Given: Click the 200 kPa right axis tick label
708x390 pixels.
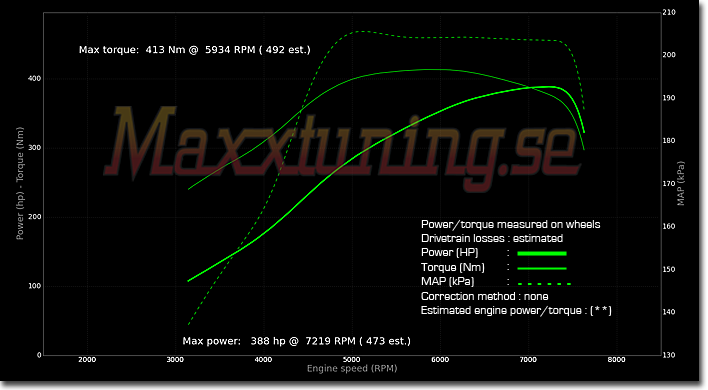Looking at the screenshot, I should click(669, 55).
